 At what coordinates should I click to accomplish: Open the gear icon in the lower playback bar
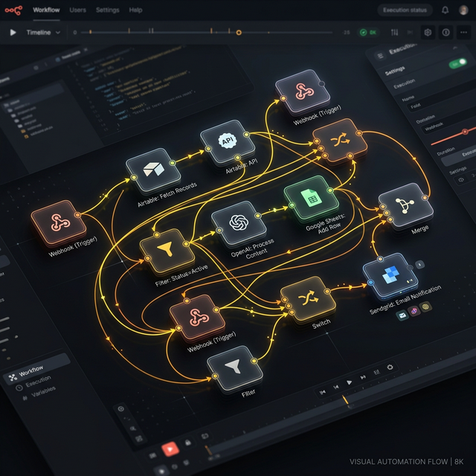390,367
